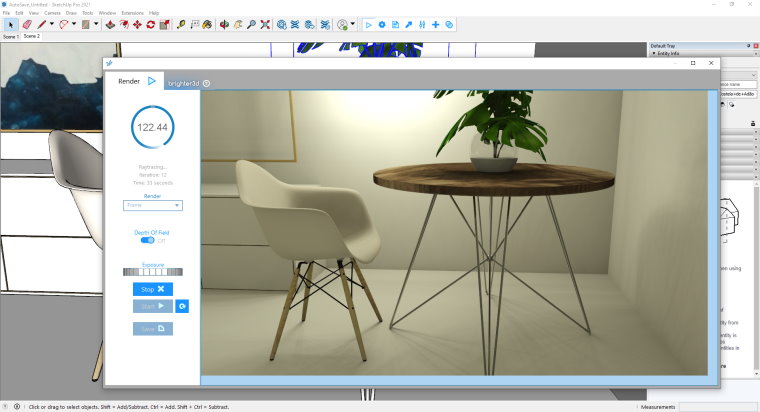760x412 pixels.
Task: Switch to the Scene 2 tab
Action: point(32,36)
